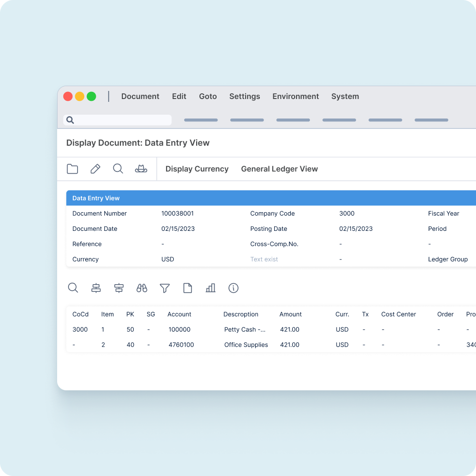The height and width of the screenshot is (476, 476).
Task: Open the bar chart icon
Action: (210, 288)
